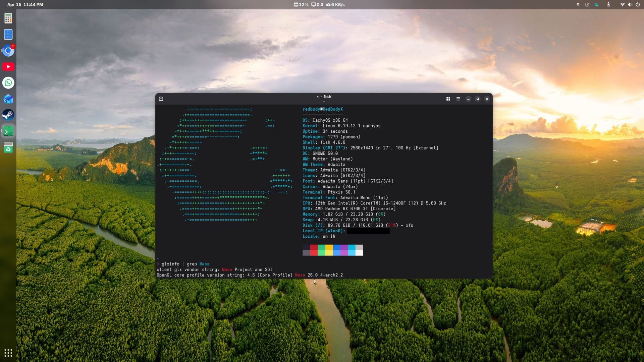The width and height of the screenshot is (644, 362).
Task: Maximize the terminal window
Action: click(478, 99)
